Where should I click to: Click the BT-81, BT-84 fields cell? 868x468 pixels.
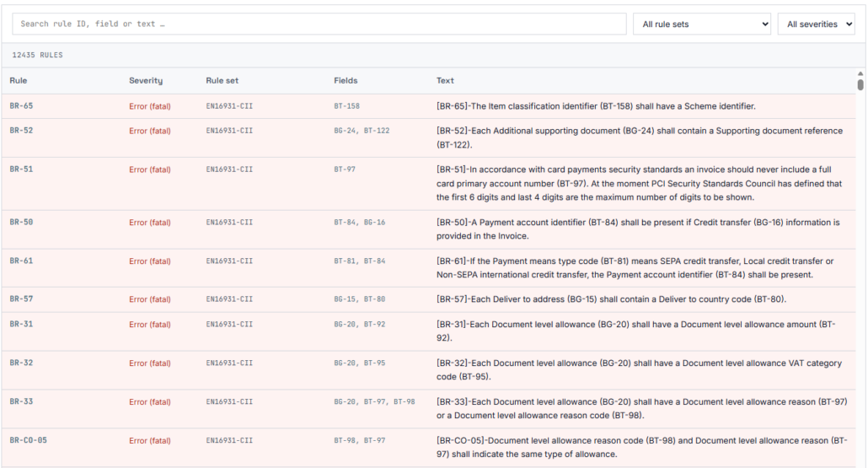(359, 261)
